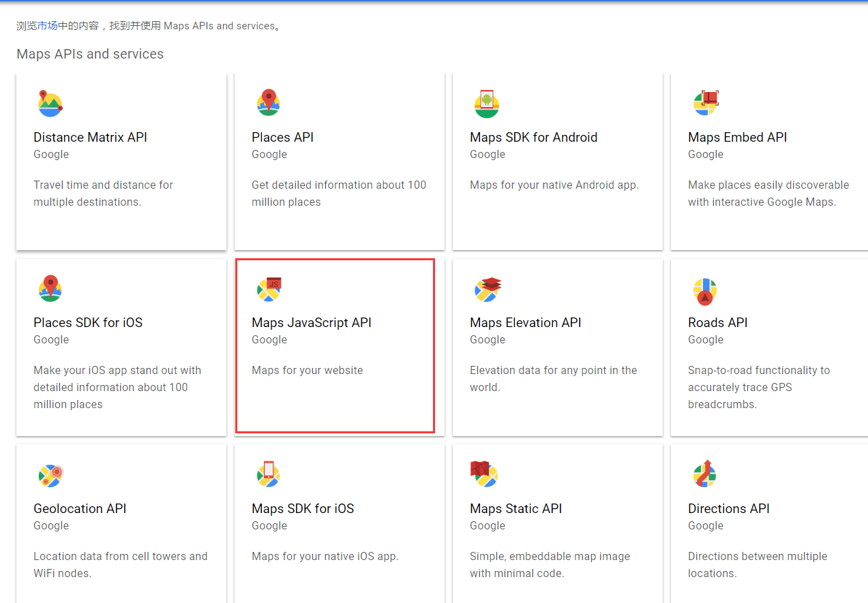The image size is (868, 603).
Task: Click the Distance Matrix API icon
Action: [x=50, y=104]
